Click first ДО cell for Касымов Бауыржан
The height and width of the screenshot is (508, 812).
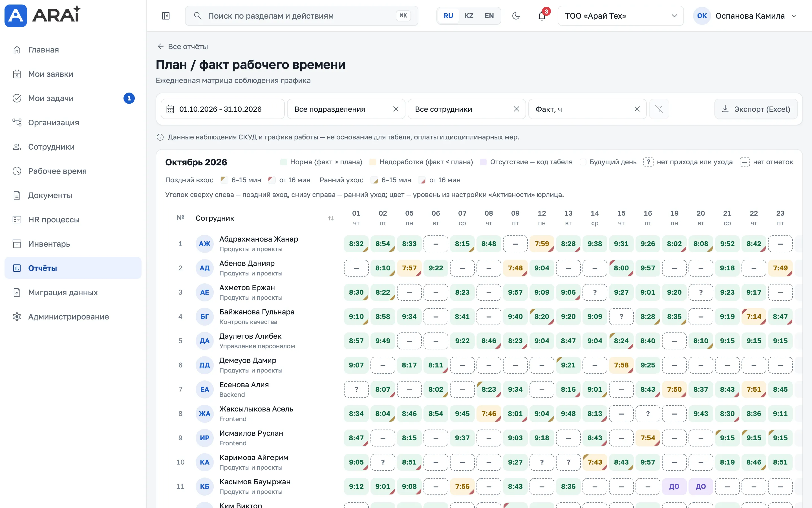pos(674,487)
